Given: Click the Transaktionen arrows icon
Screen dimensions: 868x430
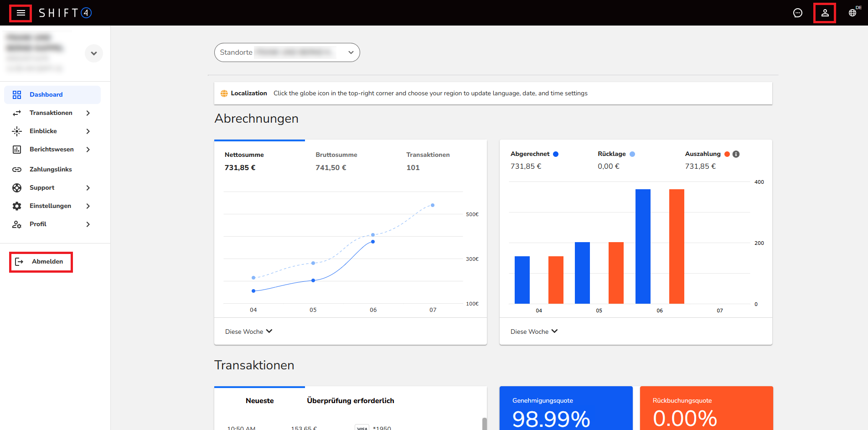Looking at the screenshot, I should [x=17, y=113].
